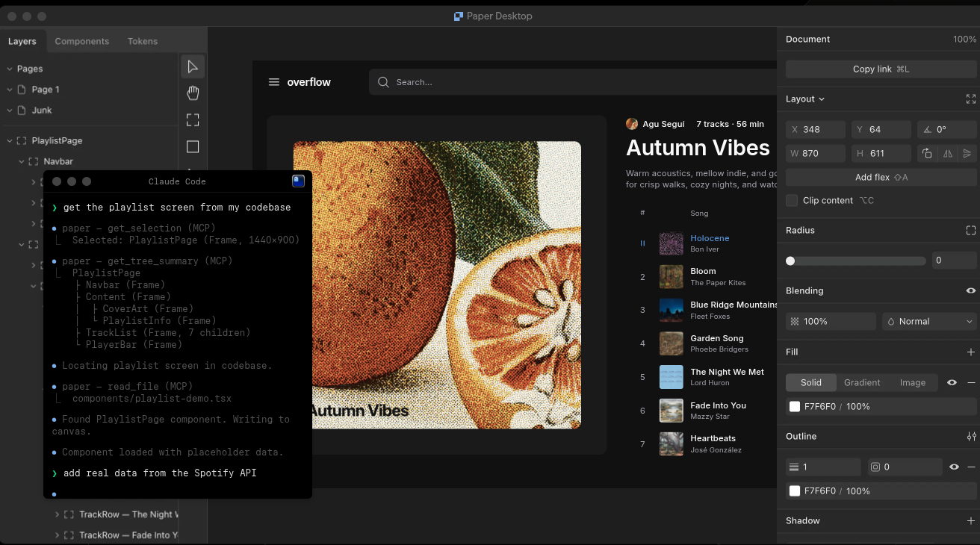Screen dimensions: 980x545
Task: Open individual corner radius options
Action: click(x=970, y=231)
